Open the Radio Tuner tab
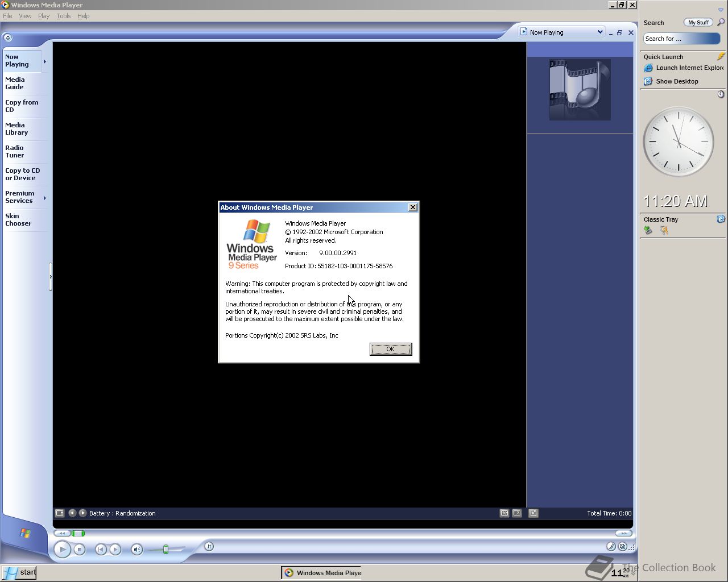 pyautogui.click(x=25, y=152)
